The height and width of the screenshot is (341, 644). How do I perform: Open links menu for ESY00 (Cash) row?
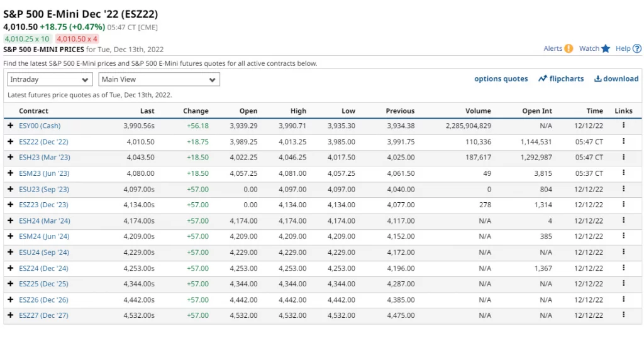click(623, 125)
